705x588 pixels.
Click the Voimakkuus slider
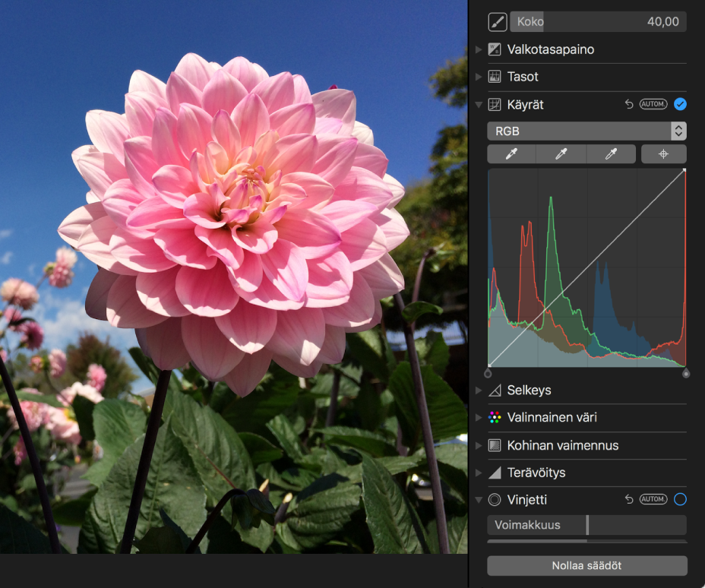click(586, 525)
